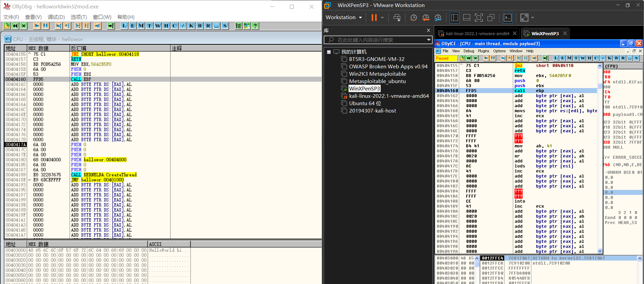Execute till return in OllyDbg toolbar
Image resolution: width=644 pixels, height=284 pixels.
(98, 26)
